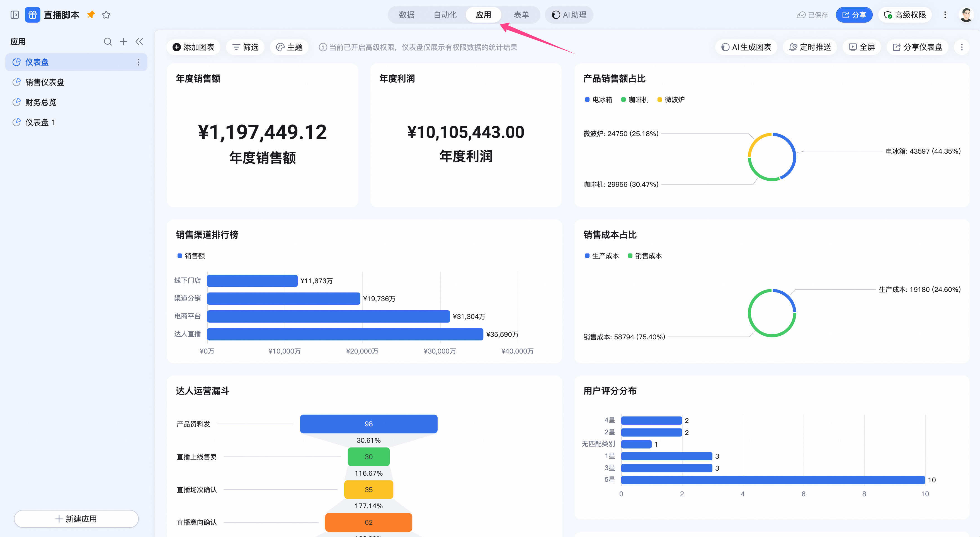The height and width of the screenshot is (537, 980).
Task: Click the 渠道分销 bar
Action: [x=283, y=298]
